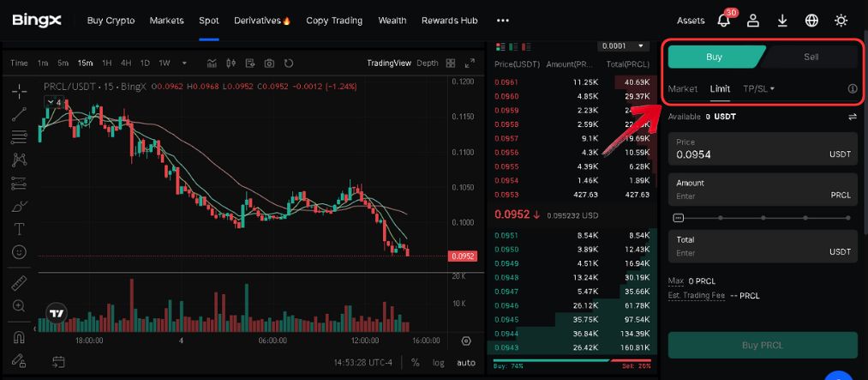Open more timeframes dropdown arrow

(x=184, y=63)
